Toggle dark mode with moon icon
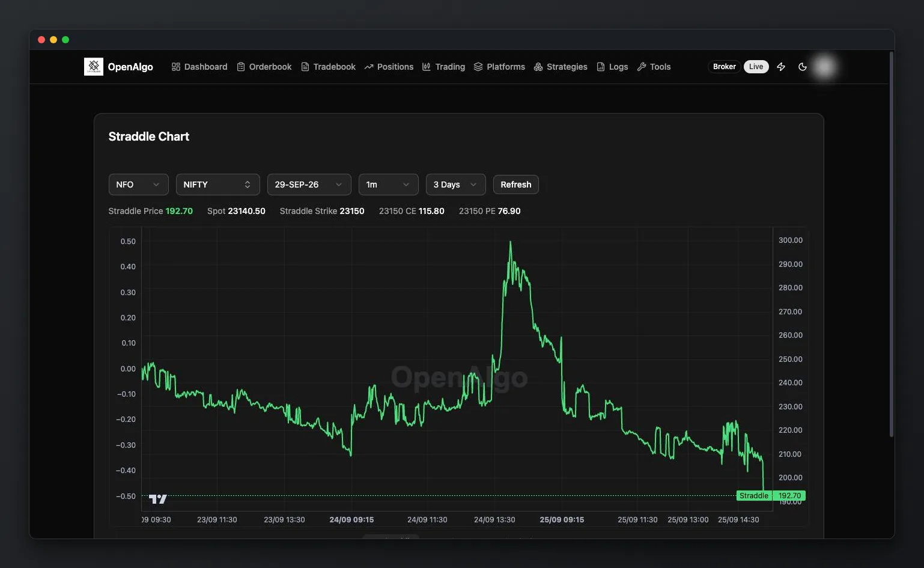The height and width of the screenshot is (568, 924). [803, 67]
